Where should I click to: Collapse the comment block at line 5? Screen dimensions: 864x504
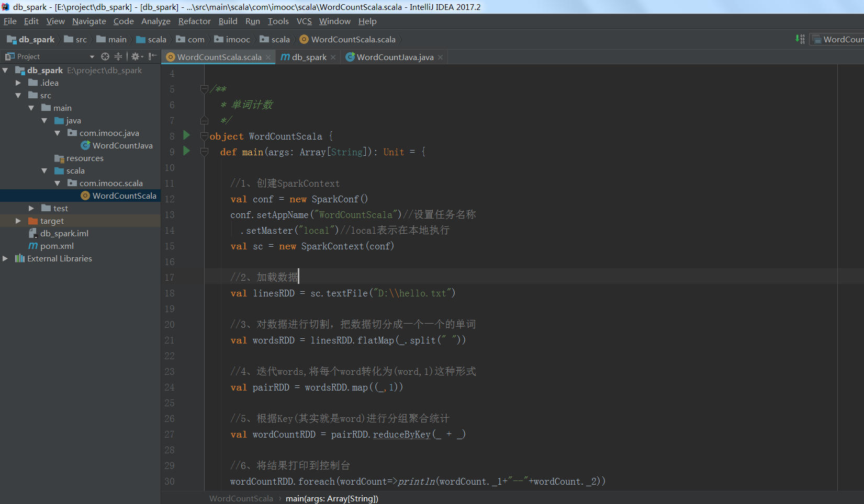[x=204, y=89]
